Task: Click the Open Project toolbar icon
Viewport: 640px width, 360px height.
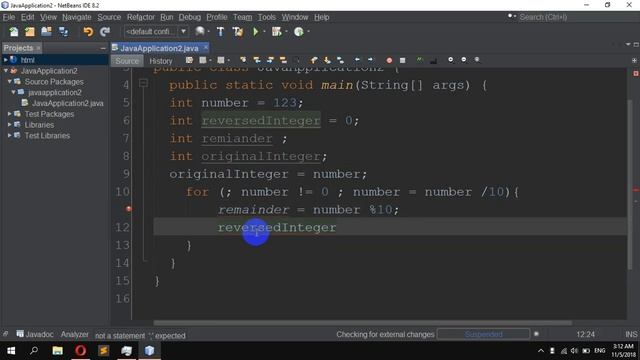Action: [x=47, y=31]
